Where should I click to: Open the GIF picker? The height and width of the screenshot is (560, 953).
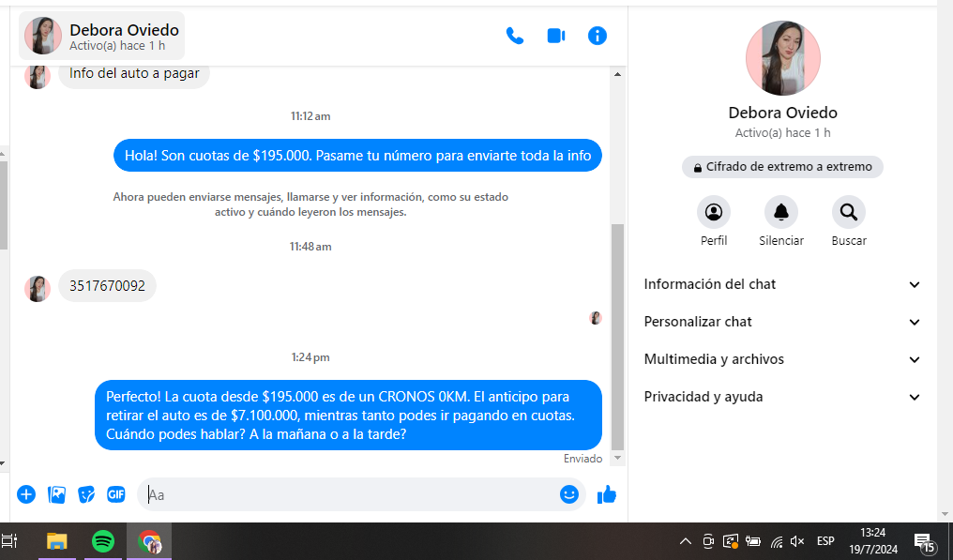(116, 494)
